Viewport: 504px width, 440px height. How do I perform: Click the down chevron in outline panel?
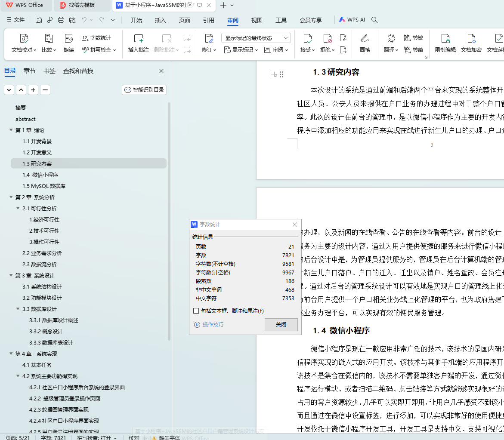tap(9, 90)
